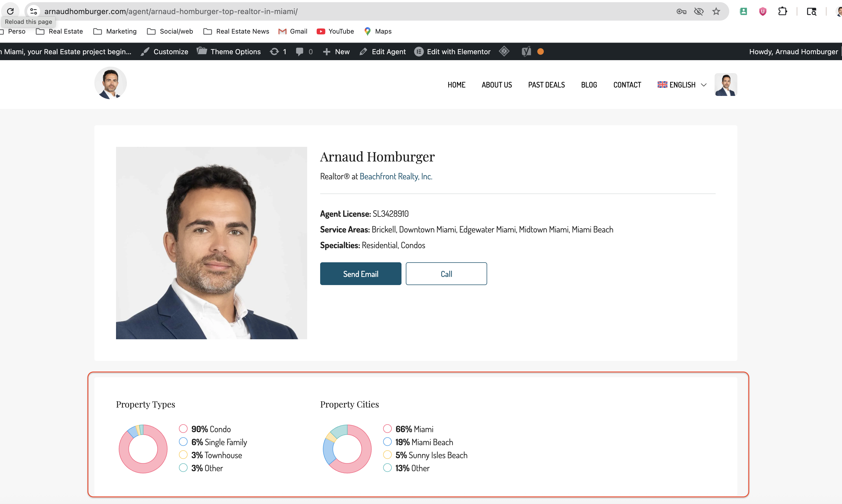Open the ABOUT US navigation item

[496, 85]
